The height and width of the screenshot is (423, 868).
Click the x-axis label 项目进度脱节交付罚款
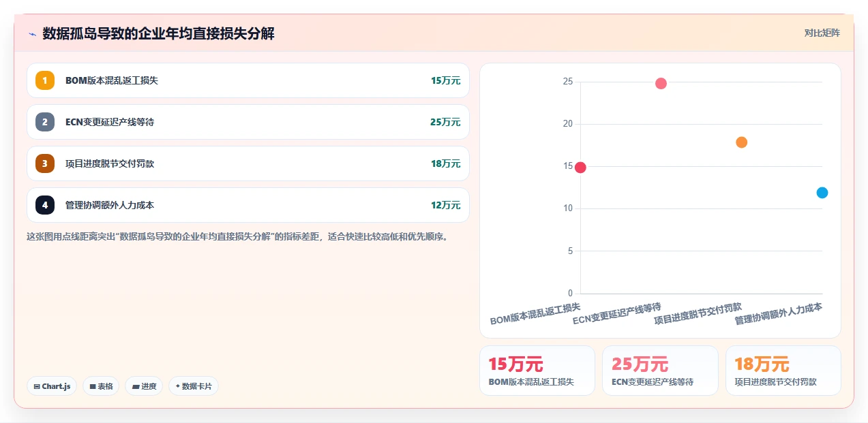coord(698,313)
